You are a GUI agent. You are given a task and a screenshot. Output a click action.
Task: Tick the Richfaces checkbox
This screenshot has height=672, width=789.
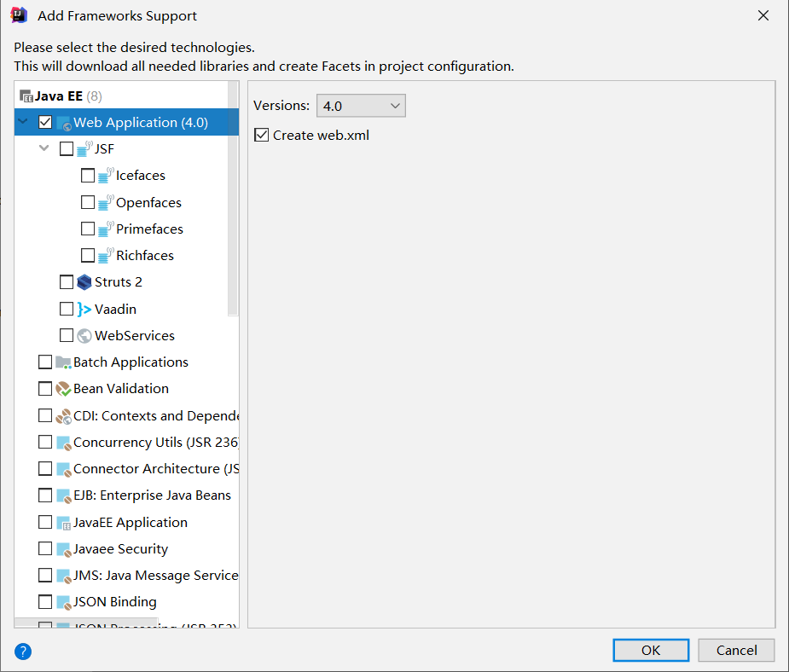click(x=88, y=256)
